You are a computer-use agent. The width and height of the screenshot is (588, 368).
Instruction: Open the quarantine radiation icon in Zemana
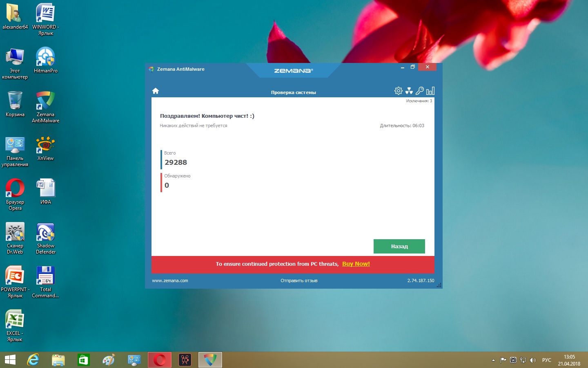tap(409, 91)
